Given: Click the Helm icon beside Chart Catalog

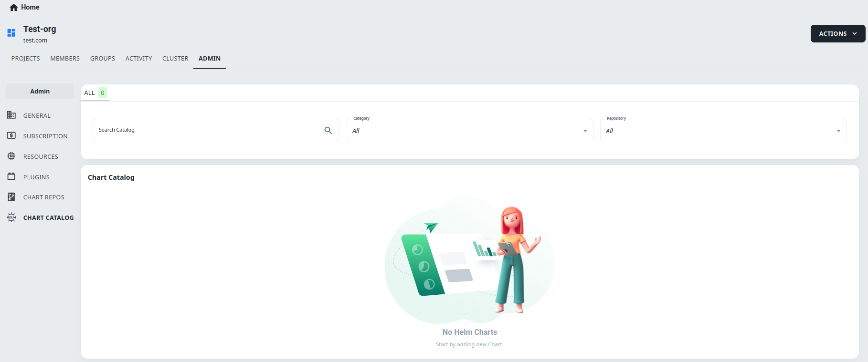Looking at the screenshot, I should (x=11, y=217).
